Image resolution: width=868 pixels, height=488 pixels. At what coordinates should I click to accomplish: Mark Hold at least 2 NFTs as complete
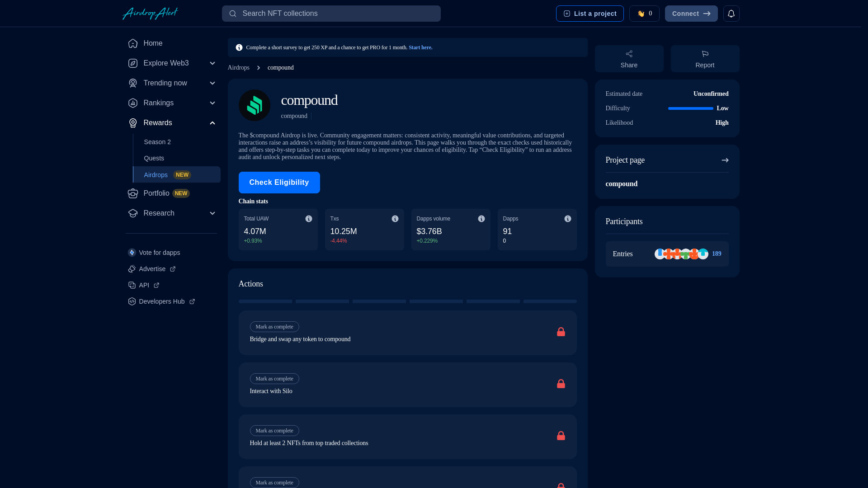[274, 431]
